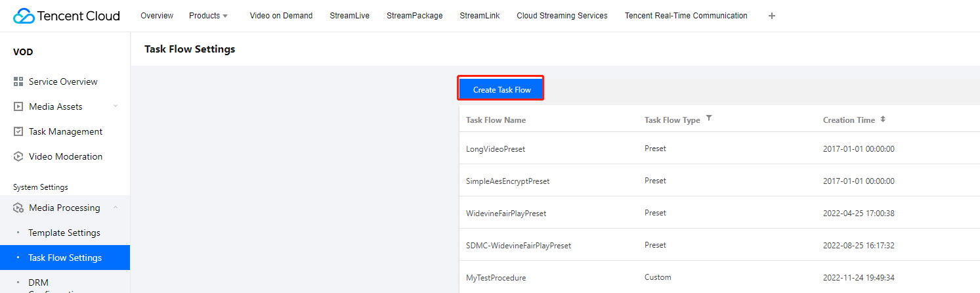Click the plus icon in top navigation

click(772, 16)
